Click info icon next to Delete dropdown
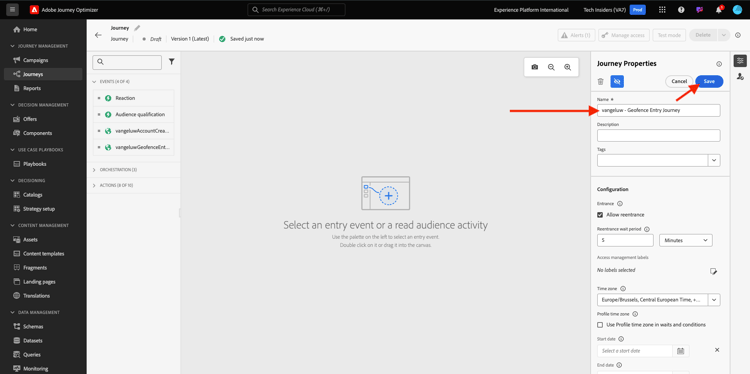750x374 pixels. (738, 35)
